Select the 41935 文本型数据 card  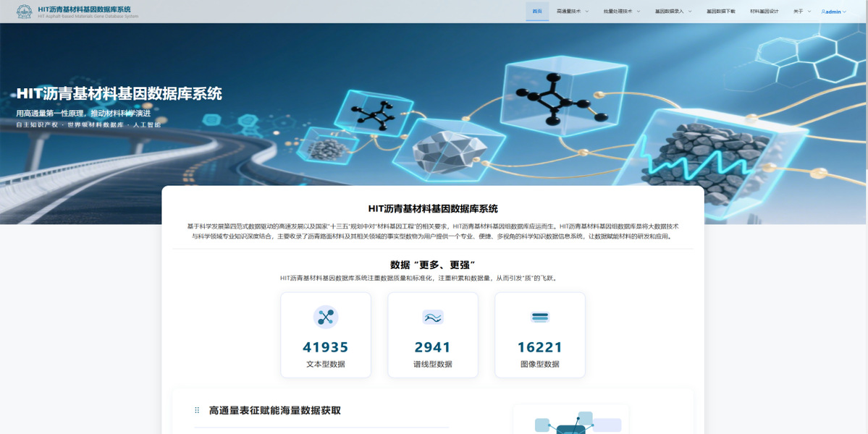tap(326, 335)
